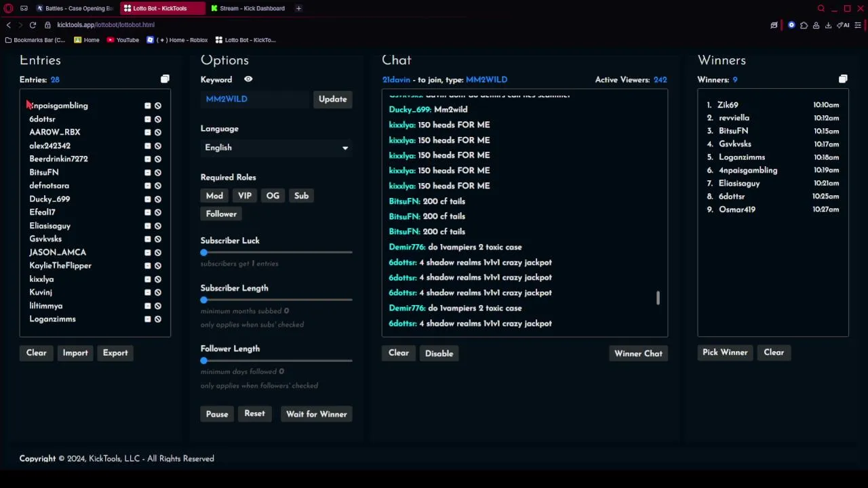Switch to the Lotto Bot - KickTools tab

point(161,8)
